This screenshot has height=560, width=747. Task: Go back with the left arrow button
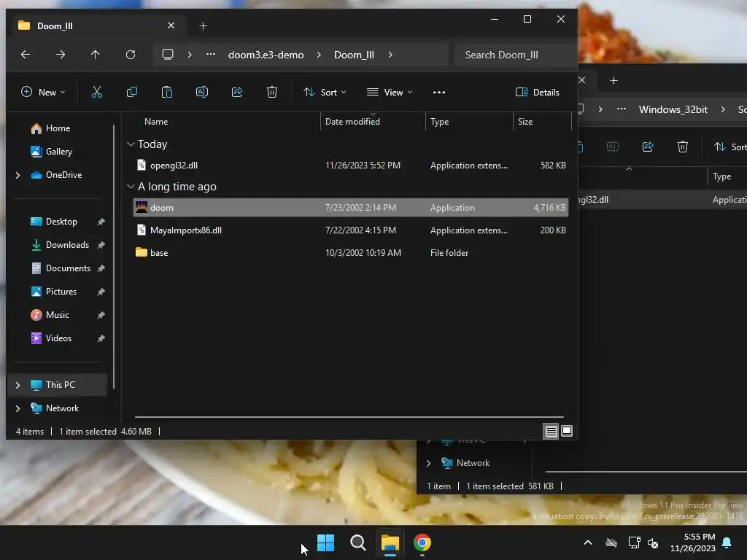(26, 55)
